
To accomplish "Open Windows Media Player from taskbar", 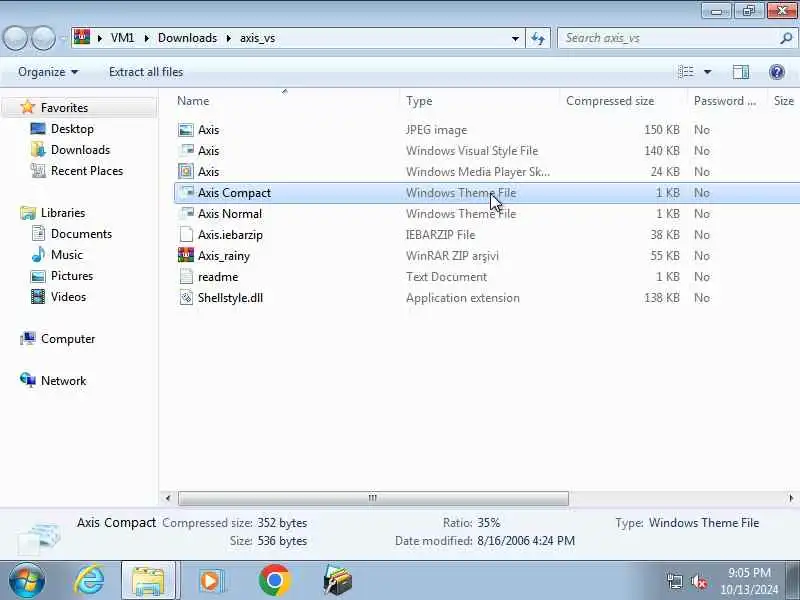I will pyautogui.click(x=211, y=581).
